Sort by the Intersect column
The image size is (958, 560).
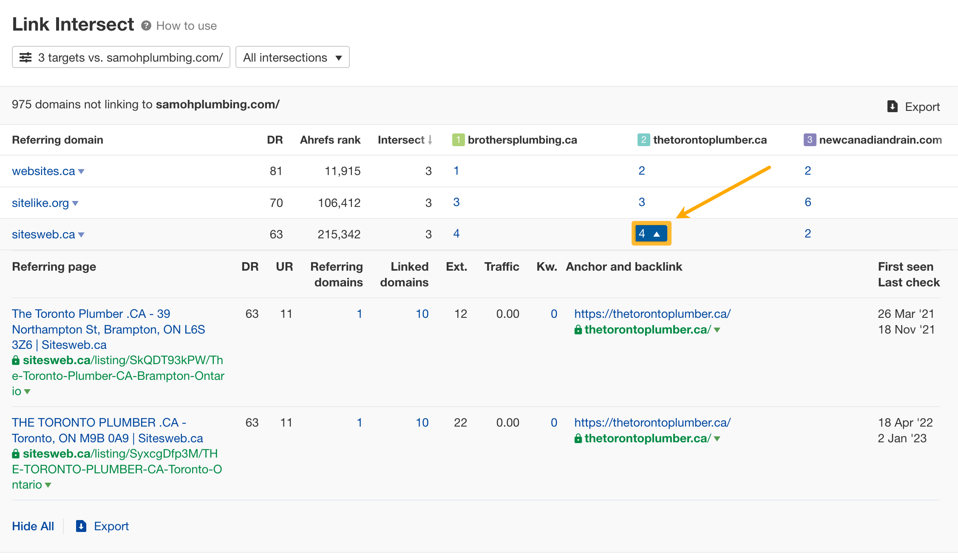point(405,140)
